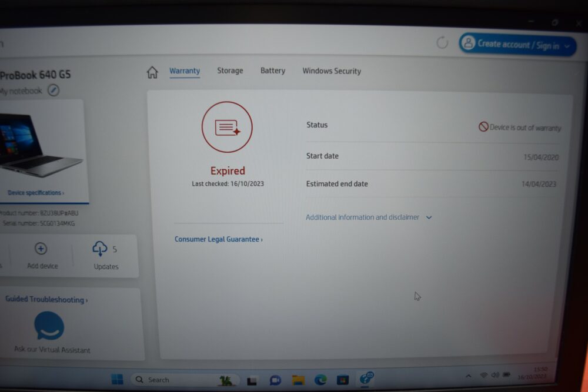Click the volume speaker tray icon
This screenshot has height=392, width=588.
[x=495, y=375]
